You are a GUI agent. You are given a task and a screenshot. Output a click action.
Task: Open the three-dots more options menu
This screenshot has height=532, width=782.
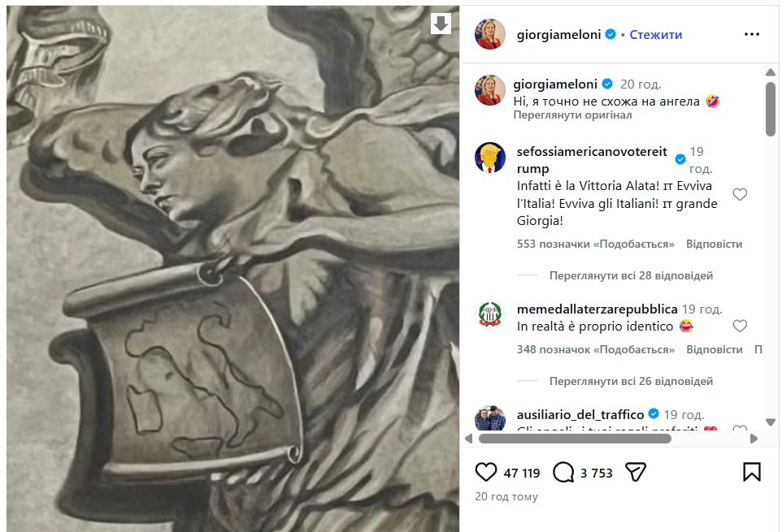point(752,34)
